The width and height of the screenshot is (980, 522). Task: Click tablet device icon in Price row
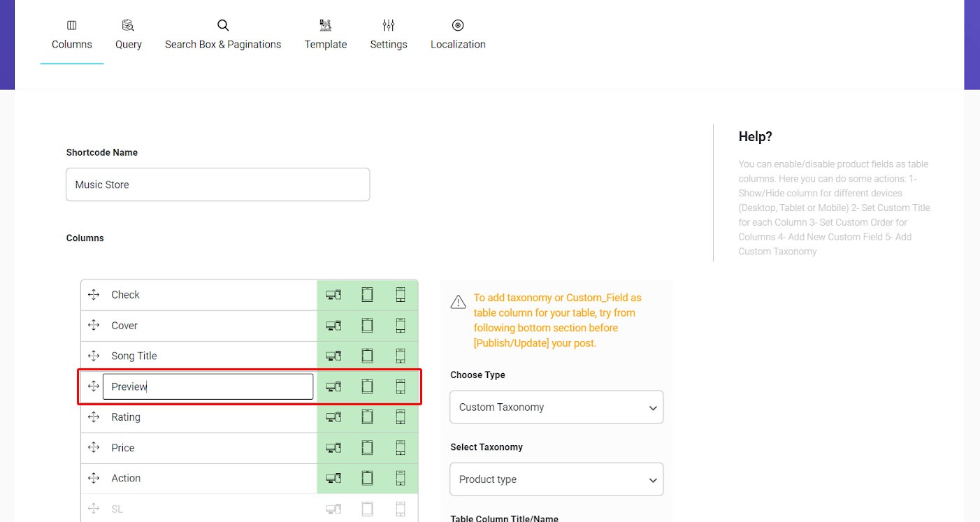point(367,448)
